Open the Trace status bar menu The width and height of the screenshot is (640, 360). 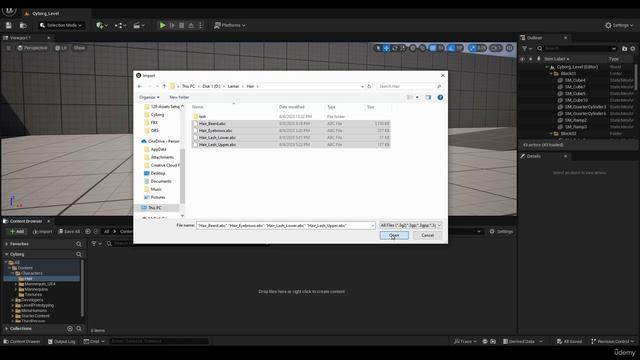click(x=465, y=341)
